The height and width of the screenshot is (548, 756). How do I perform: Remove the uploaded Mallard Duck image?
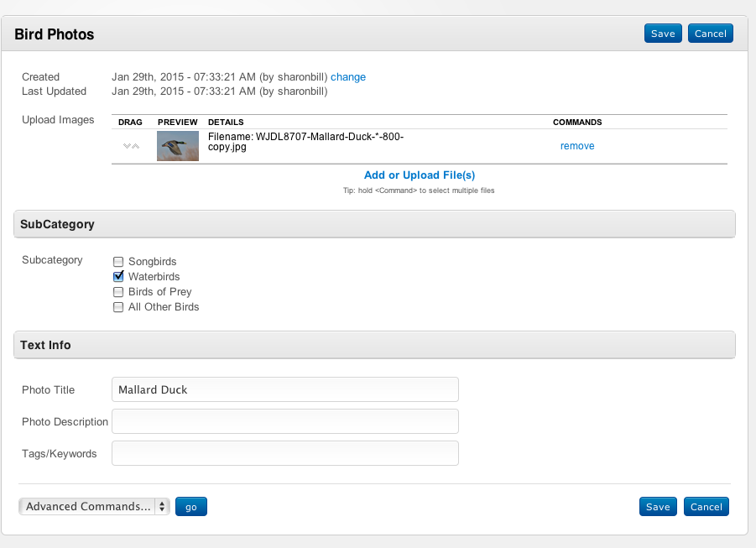click(577, 146)
